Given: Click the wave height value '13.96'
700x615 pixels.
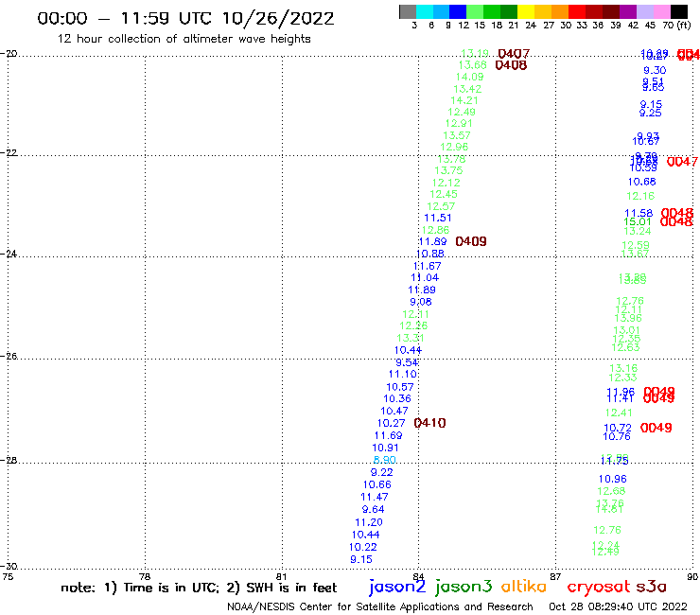Looking at the screenshot, I should pos(628,318).
